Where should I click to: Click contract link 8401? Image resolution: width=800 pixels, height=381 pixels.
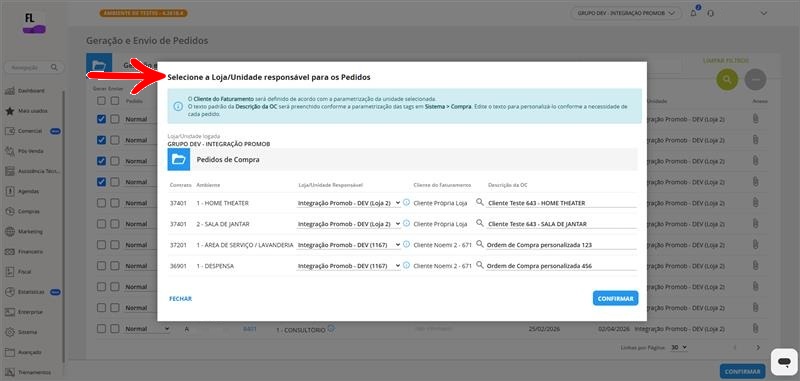tap(250, 329)
